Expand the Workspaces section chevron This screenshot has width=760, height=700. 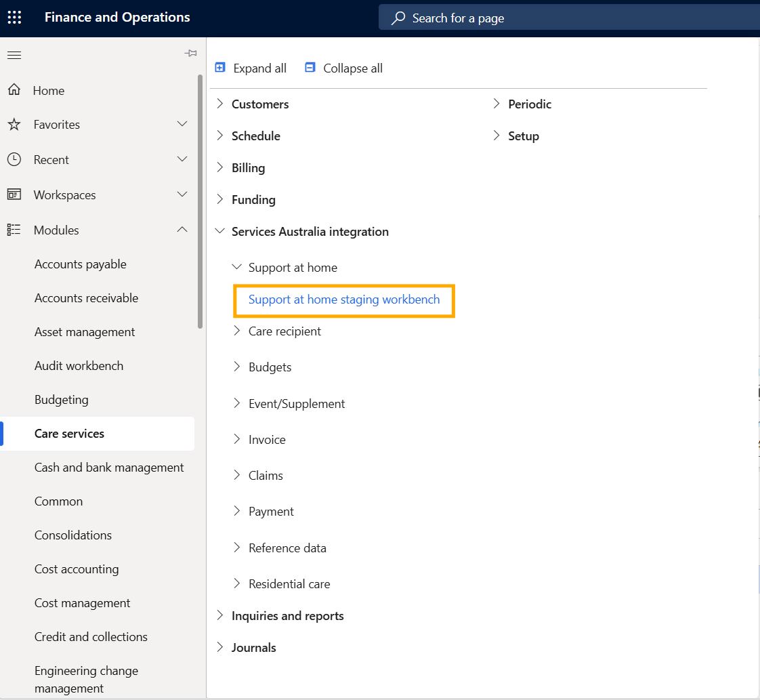(x=182, y=194)
